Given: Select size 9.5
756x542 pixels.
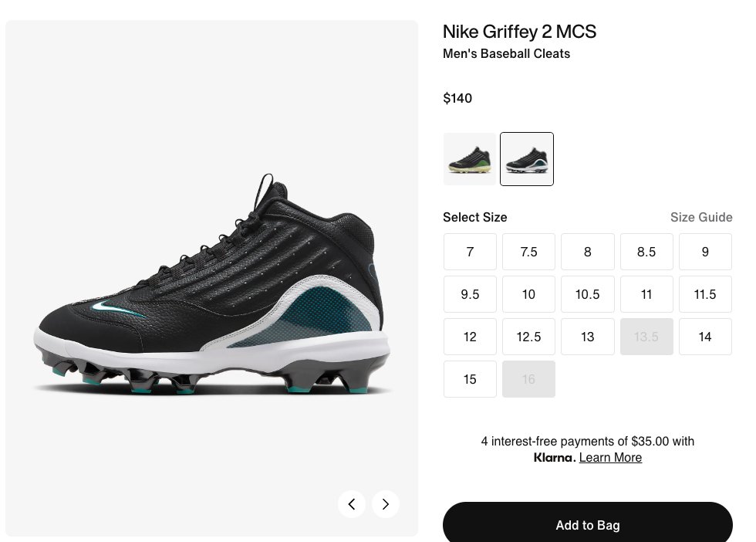Looking at the screenshot, I should pos(470,294).
